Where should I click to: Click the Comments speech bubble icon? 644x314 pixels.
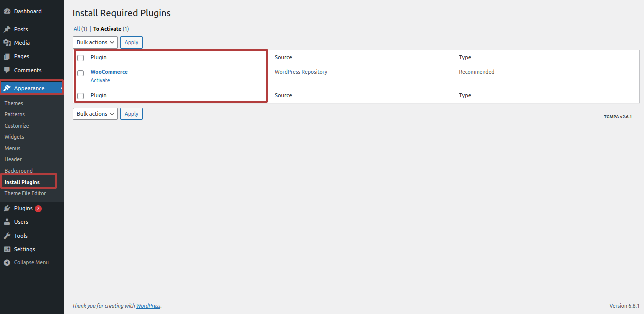tap(7, 70)
